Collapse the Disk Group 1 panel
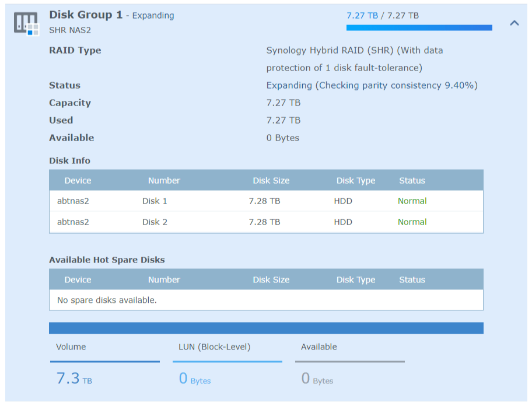The image size is (532, 406). 514,23
